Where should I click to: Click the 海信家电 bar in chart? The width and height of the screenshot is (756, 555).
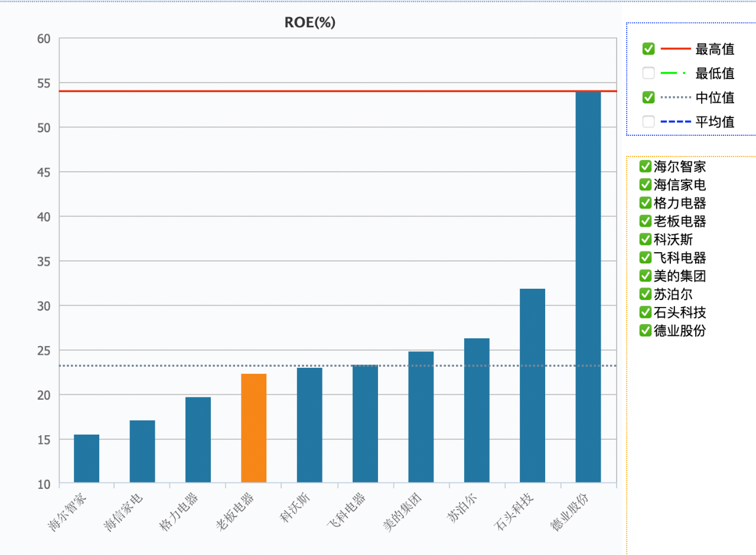click(142, 452)
